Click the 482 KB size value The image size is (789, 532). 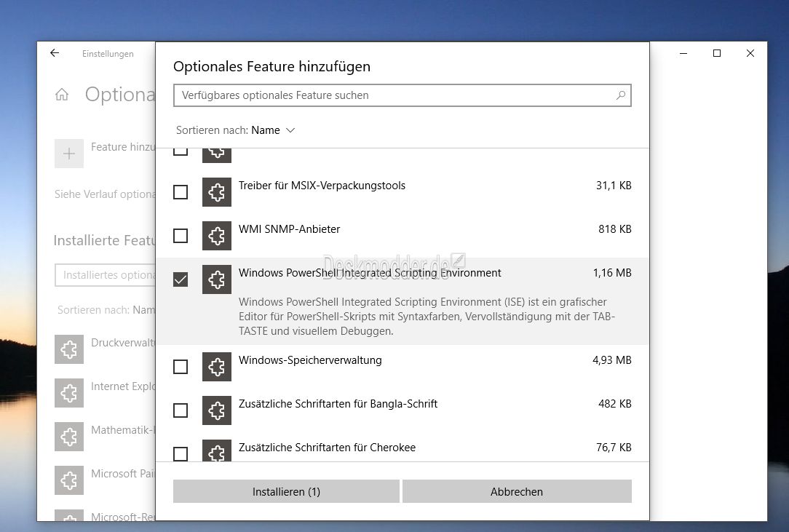pos(615,404)
